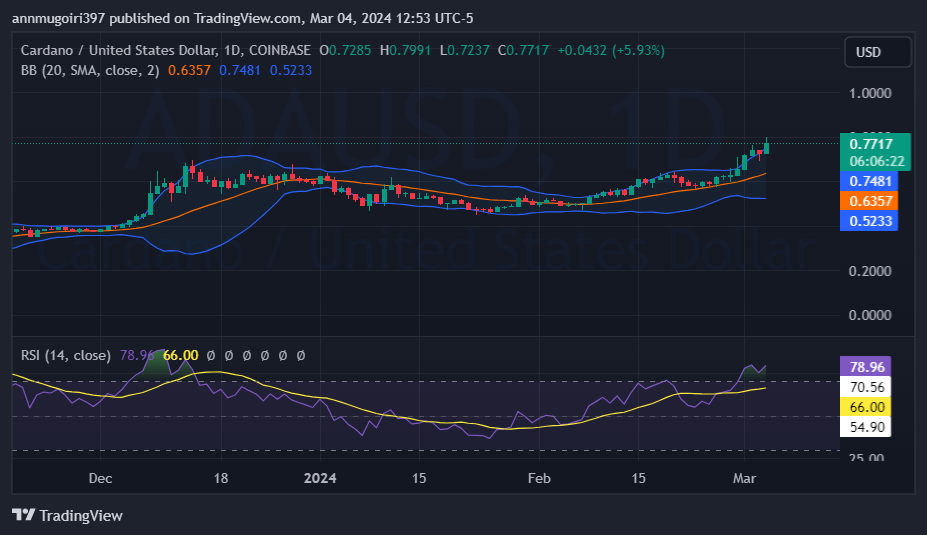Click the orange 0.6357 value in BB legend
Viewport: 927px width, 535px height.
coord(189,70)
